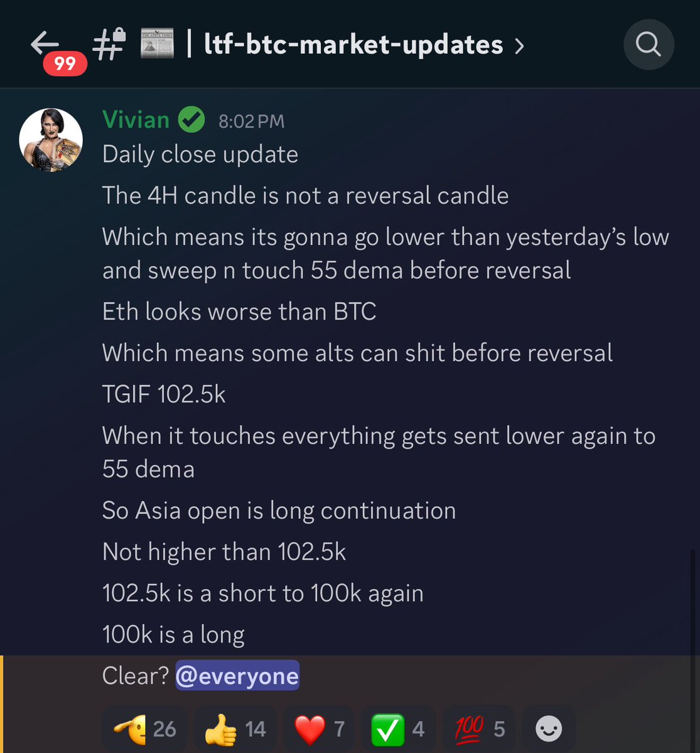Tap the locked hashtag channel icon

pos(109,44)
